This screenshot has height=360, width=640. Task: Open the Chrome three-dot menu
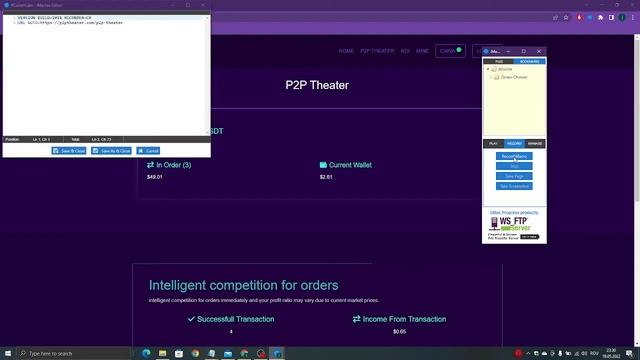[633, 18]
